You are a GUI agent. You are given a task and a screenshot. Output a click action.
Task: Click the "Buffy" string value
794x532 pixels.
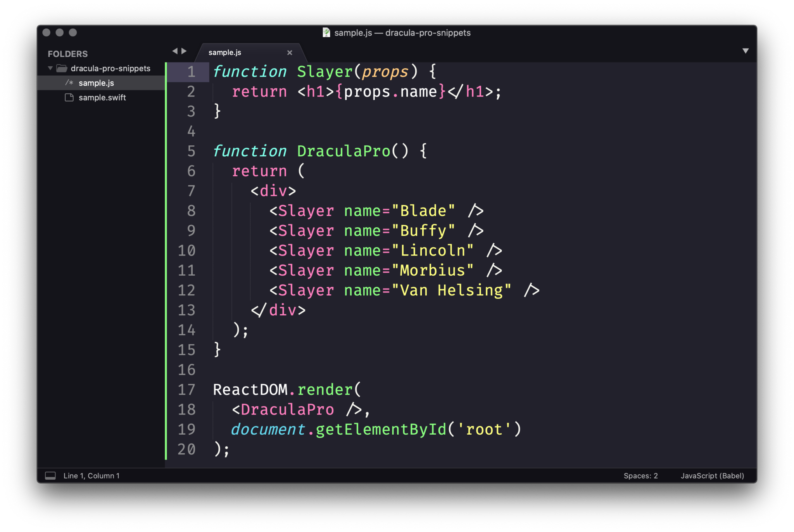(423, 231)
